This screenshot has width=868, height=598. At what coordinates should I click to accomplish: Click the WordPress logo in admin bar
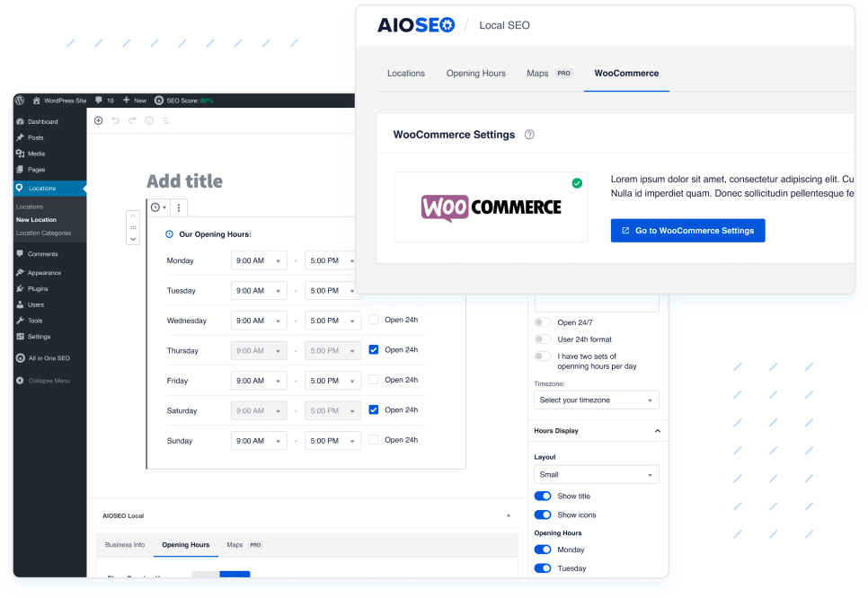[x=20, y=101]
